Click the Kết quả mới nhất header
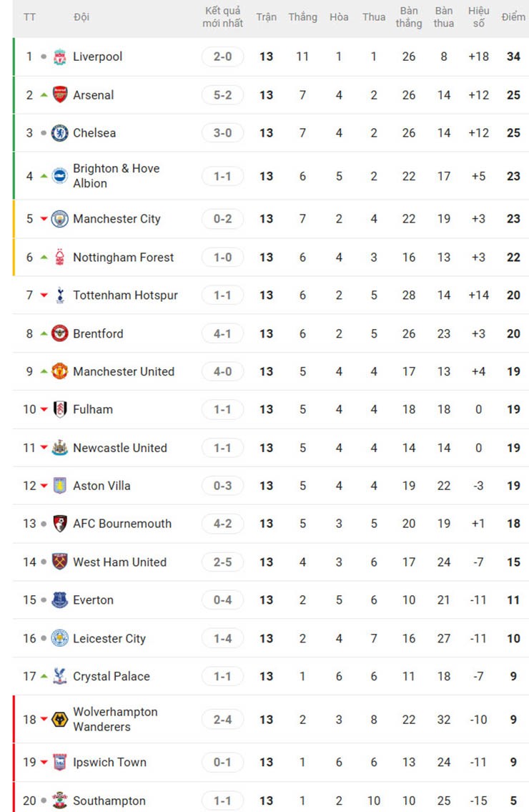Viewport: 529px width, 812px height. tap(222, 16)
